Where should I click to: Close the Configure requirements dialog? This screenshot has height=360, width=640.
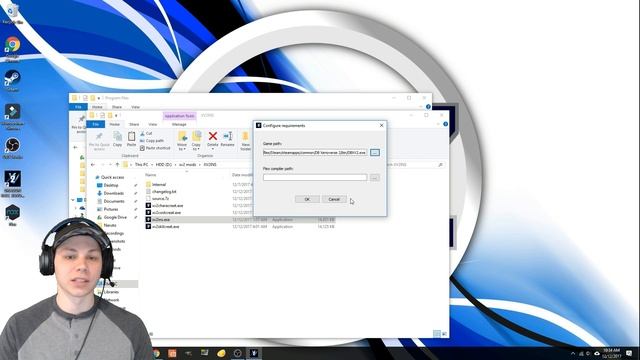coord(381,125)
